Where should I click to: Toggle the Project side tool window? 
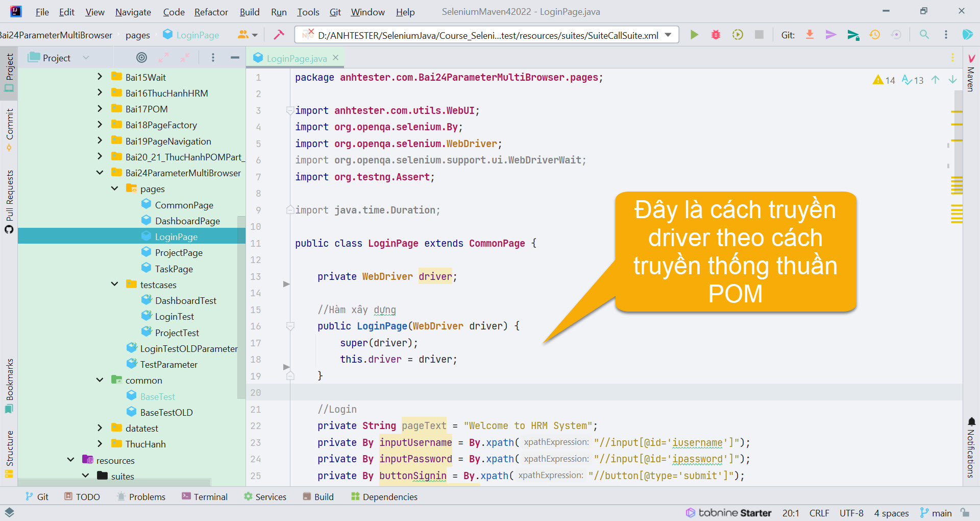9,73
